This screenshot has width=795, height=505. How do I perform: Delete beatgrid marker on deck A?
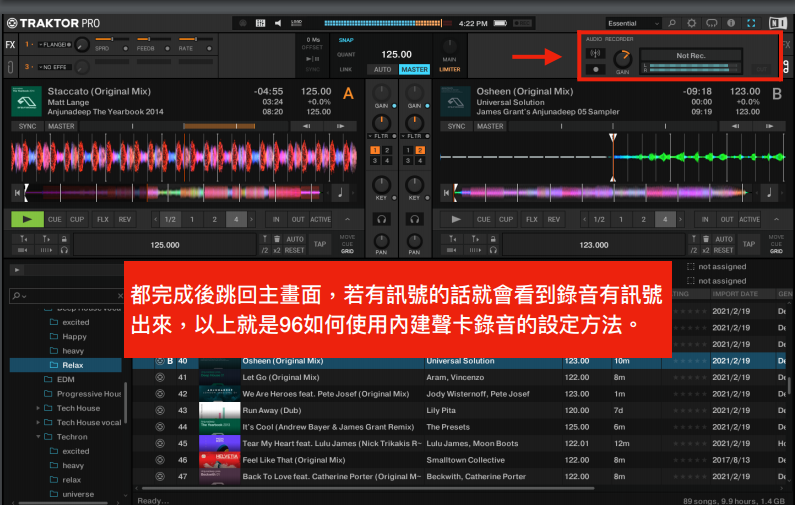pyautogui.click(x=277, y=239)
